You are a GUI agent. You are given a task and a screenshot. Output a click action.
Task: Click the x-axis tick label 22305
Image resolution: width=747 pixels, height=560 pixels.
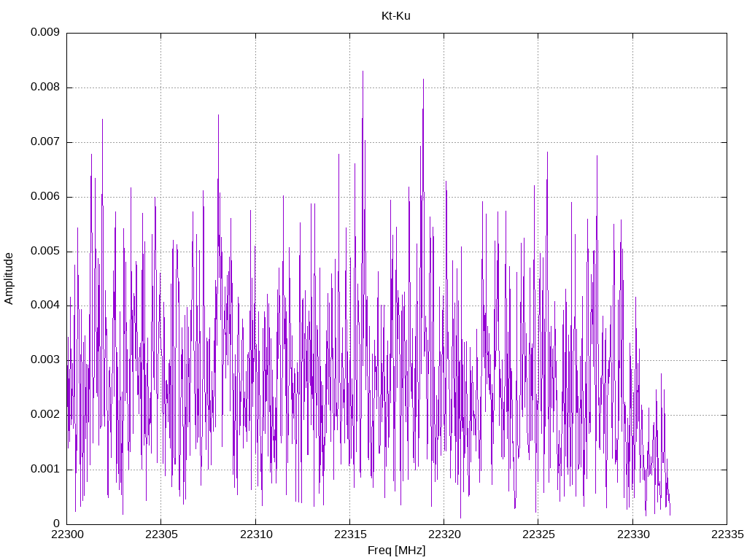click(161, 534)
